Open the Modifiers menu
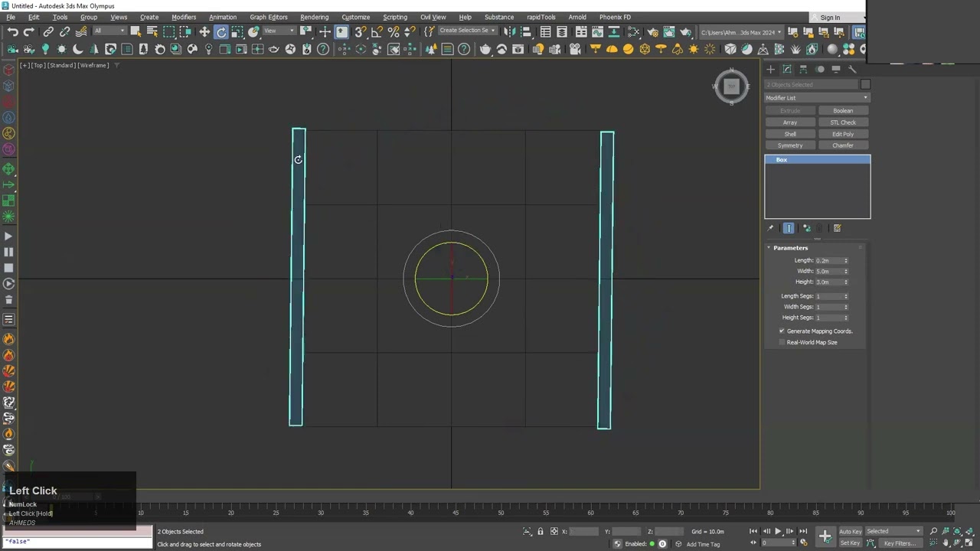Viewport: 980px width, 551px height. (x=184, y=17)
